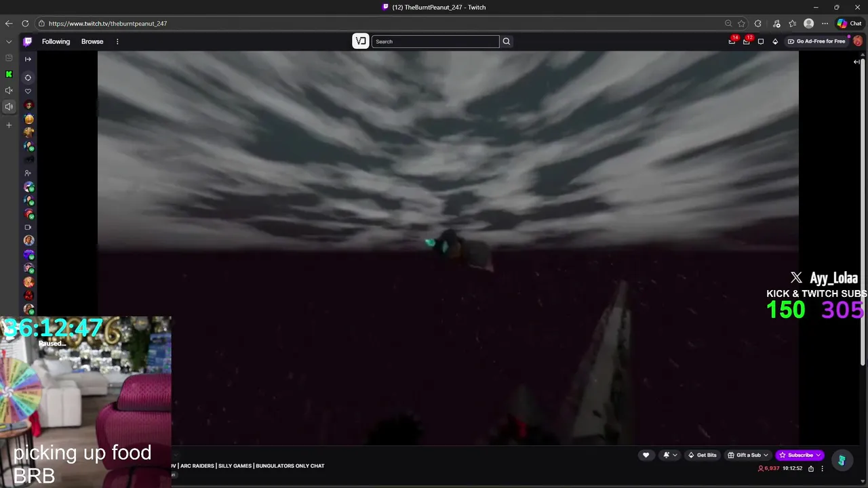Click the webcam picture-in-picture overlay

85,401
